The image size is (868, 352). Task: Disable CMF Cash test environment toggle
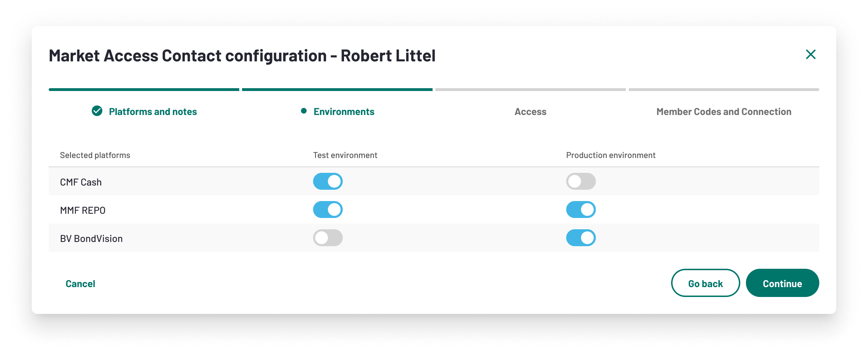coord(328,181)
